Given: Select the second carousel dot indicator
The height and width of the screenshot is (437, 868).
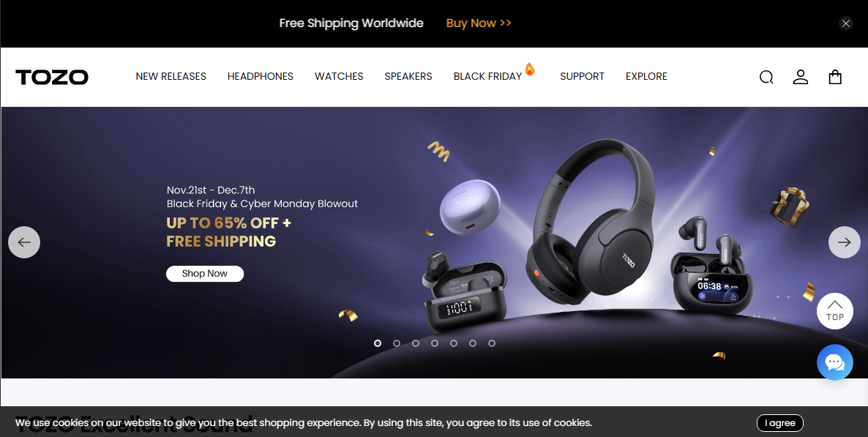Looking at the screenshot, I should click(397, 343).
